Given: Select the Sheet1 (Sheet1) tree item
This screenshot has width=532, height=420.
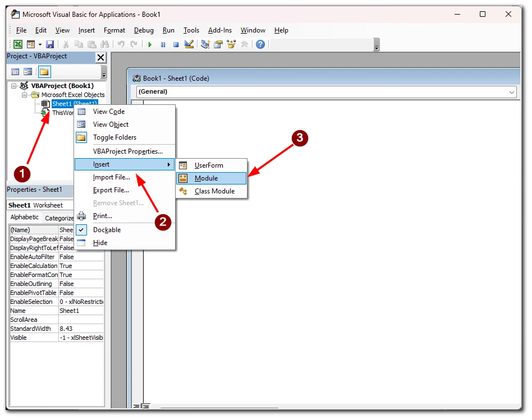Looking at the screenshot, I should tap(75, 104).
